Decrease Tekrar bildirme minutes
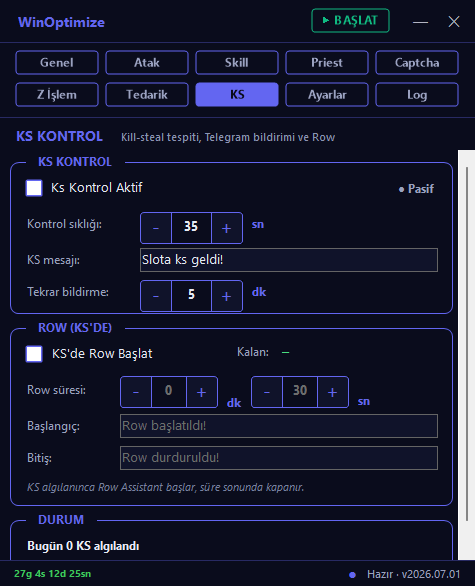 click(156, 296)
